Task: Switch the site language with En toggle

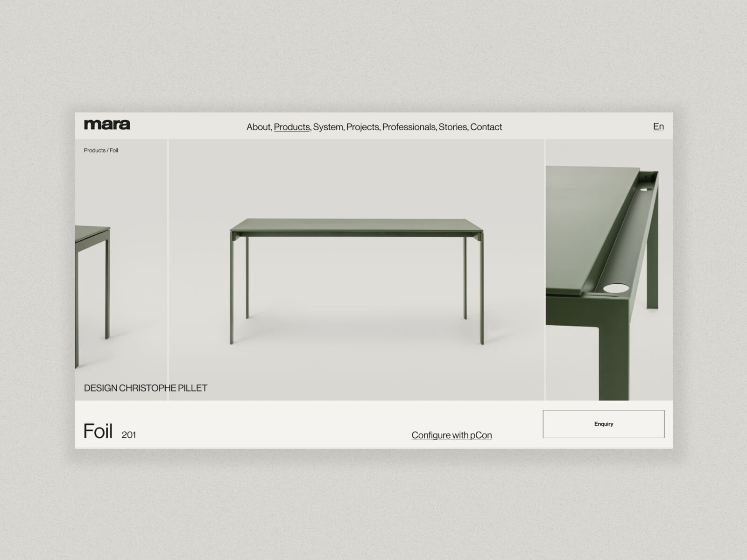Action: (658, 126)
